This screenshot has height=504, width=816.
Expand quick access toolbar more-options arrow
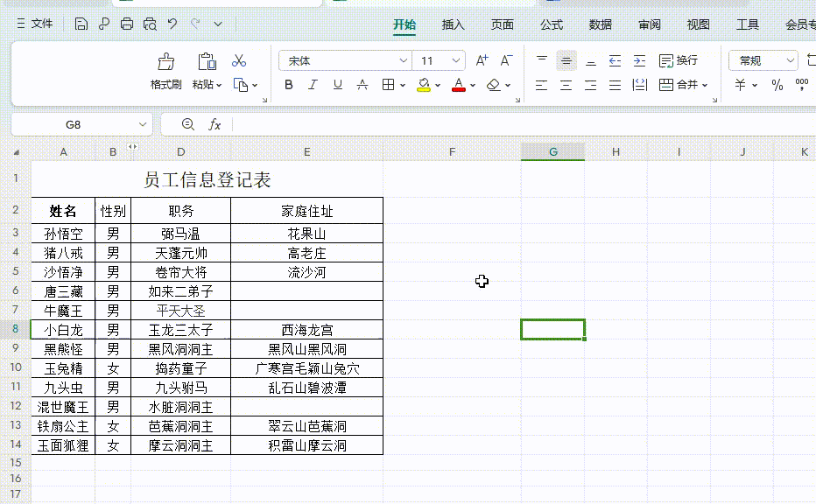[218, 24]
